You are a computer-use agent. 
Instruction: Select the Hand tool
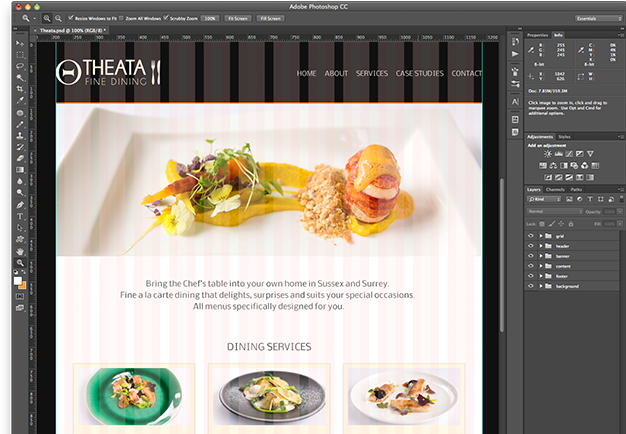click(x=20, y=252)
